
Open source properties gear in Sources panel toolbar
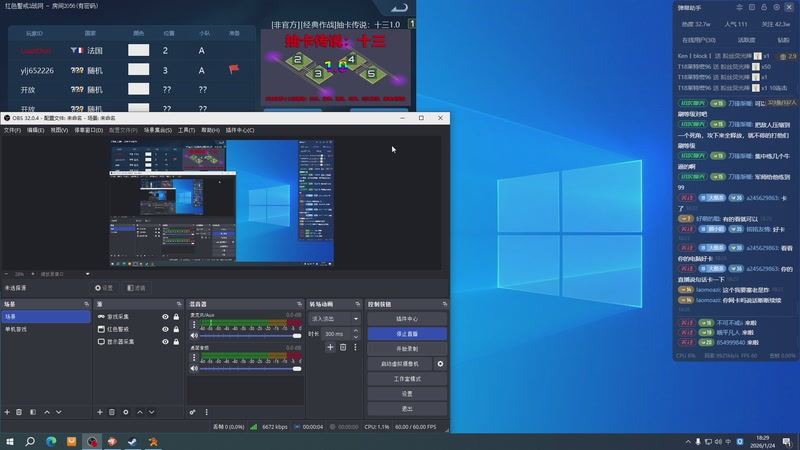click(126, 412)
